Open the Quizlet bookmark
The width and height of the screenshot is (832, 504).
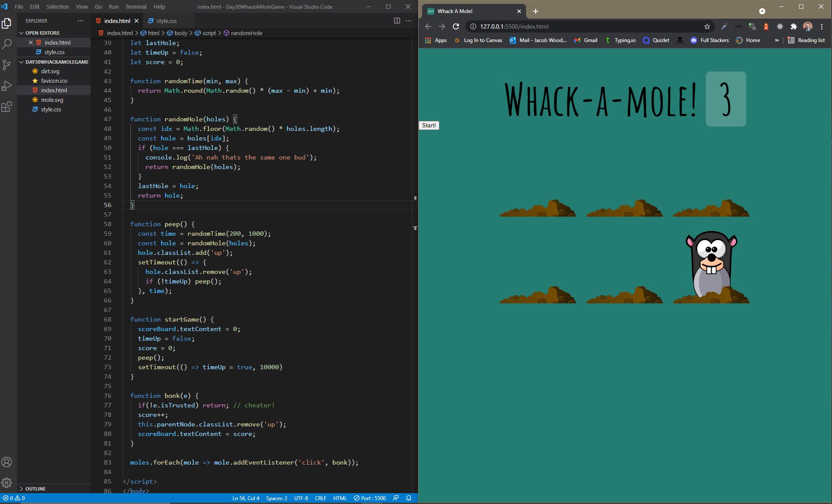coord(656,40)
